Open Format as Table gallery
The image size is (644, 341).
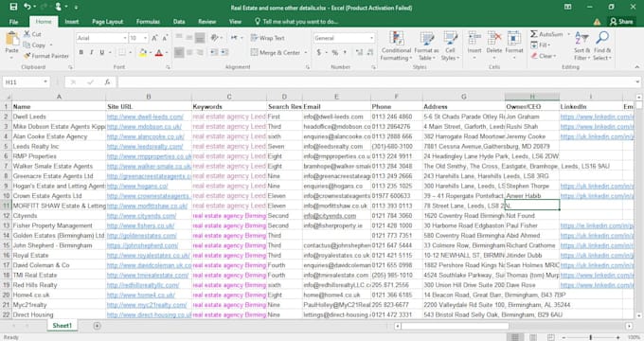(x=426, y=45)
